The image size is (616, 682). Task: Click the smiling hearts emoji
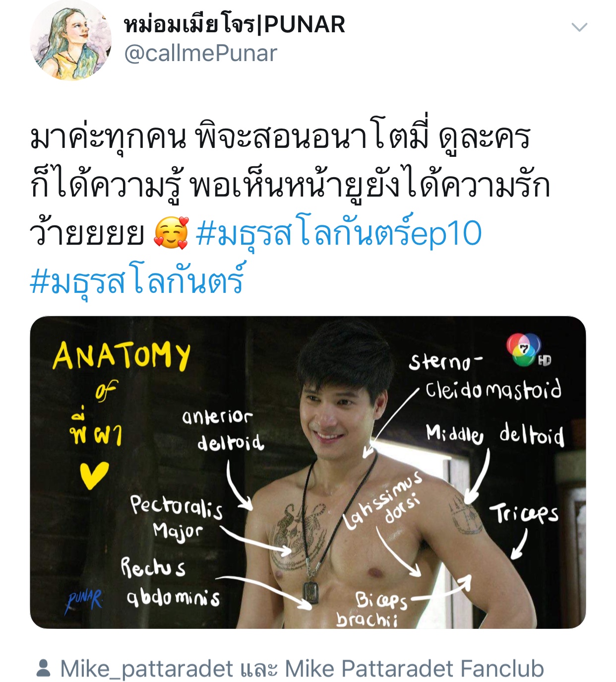point(171,233)
